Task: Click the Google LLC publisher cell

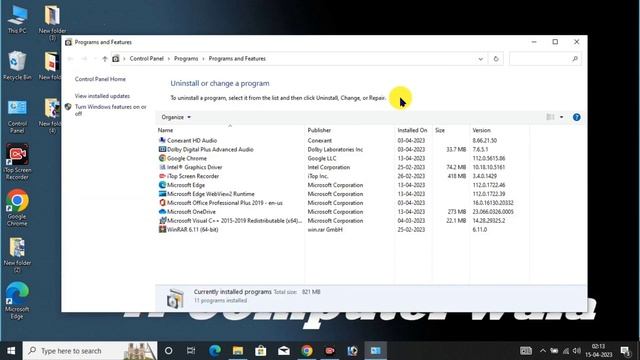Action: (322, 158)
